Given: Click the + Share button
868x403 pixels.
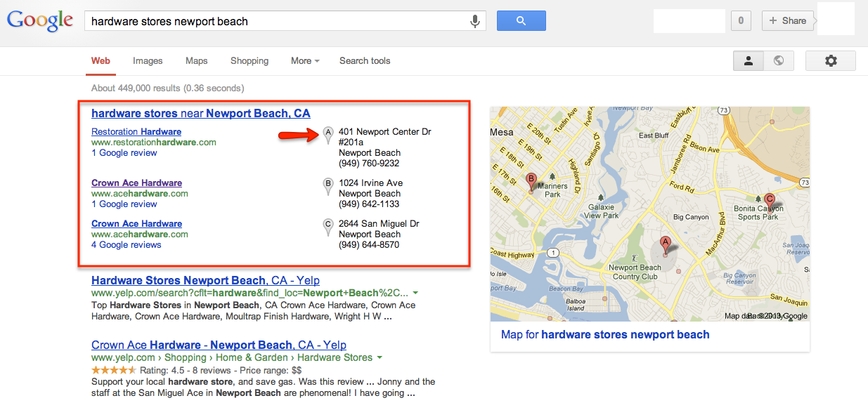Looking at the screenshot, I should tap(787, 20).
